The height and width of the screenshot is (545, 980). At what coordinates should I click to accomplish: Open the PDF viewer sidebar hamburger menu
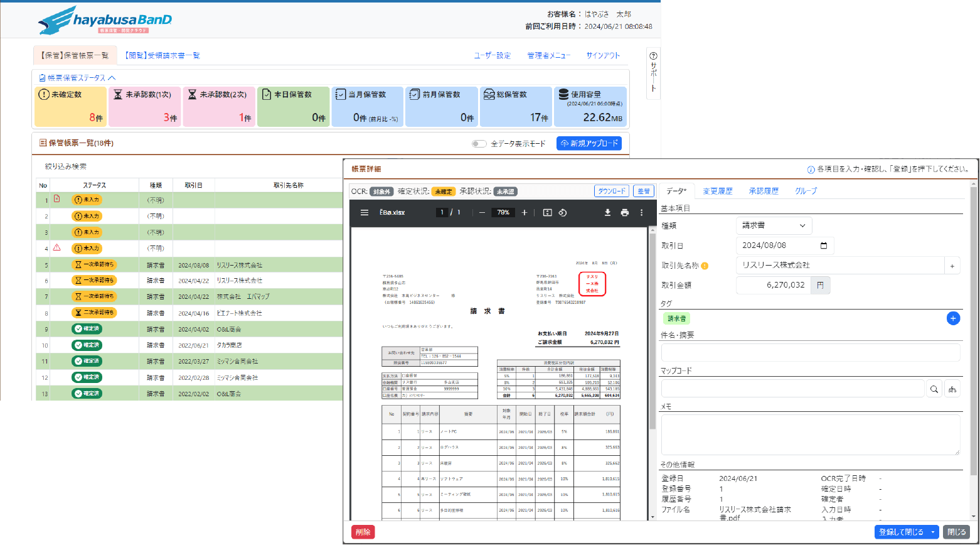(x=365, y=213)
